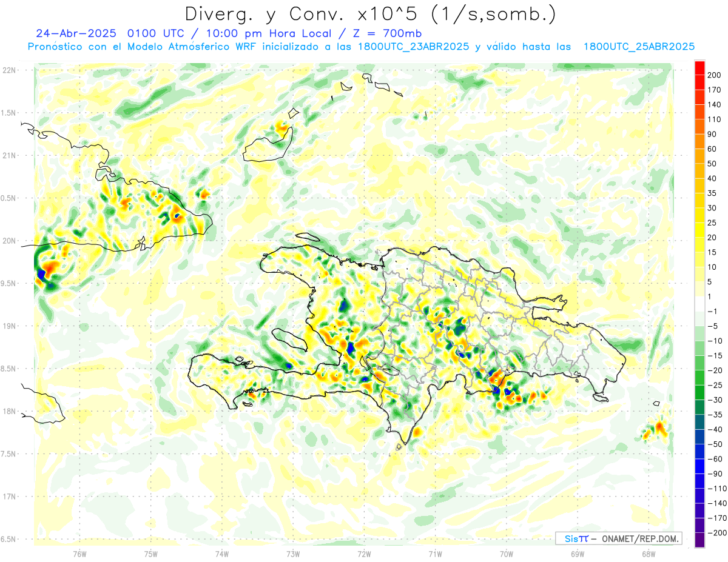Select the '60' color scale value
This screenshot has height=562, width=728.
tap(712, 149)
